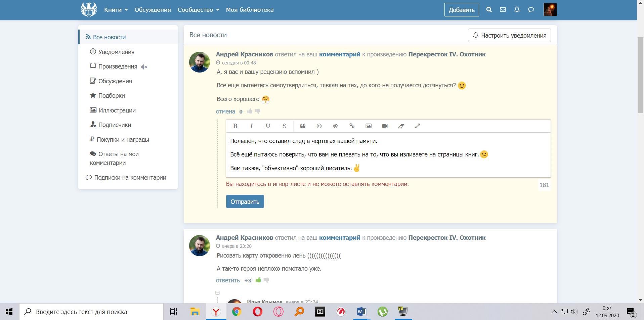Insert a video into the comment
This screenshot has width=644, height=320.
385,126
